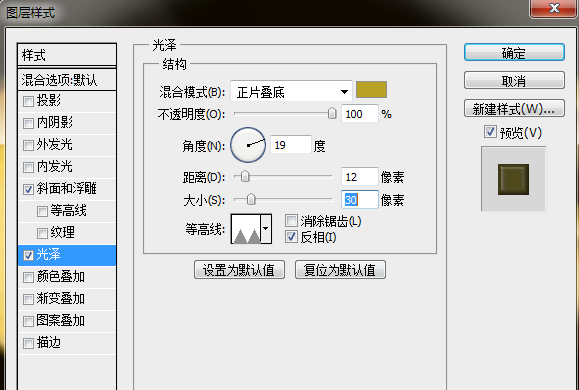The height and width of the screenshot is (390, 579).
Task: Enable the 投影 (Drop Shadow) checkbox
Action: point(28,101)
